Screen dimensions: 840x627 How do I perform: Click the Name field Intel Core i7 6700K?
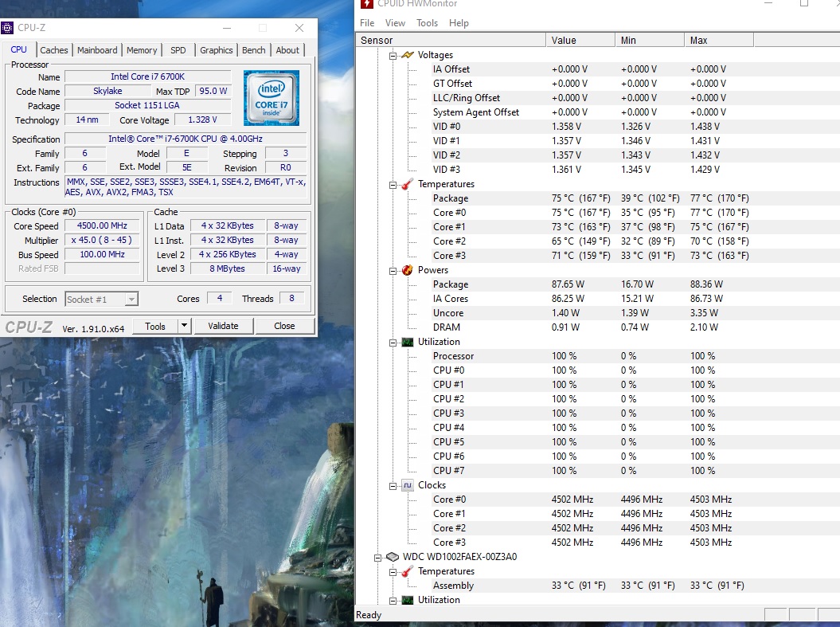point(148,76)
